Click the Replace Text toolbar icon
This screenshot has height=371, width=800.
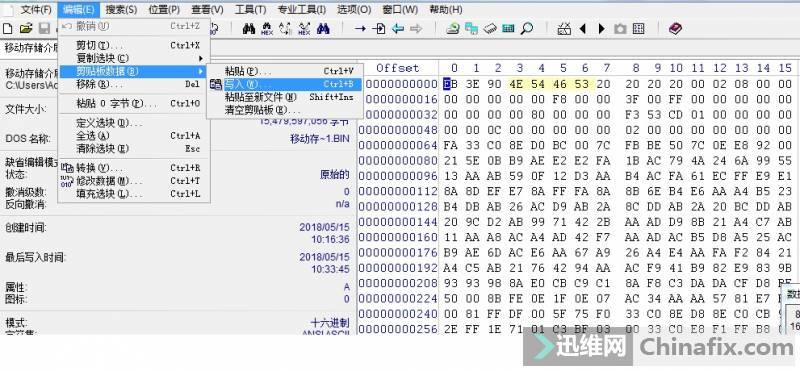285,29
